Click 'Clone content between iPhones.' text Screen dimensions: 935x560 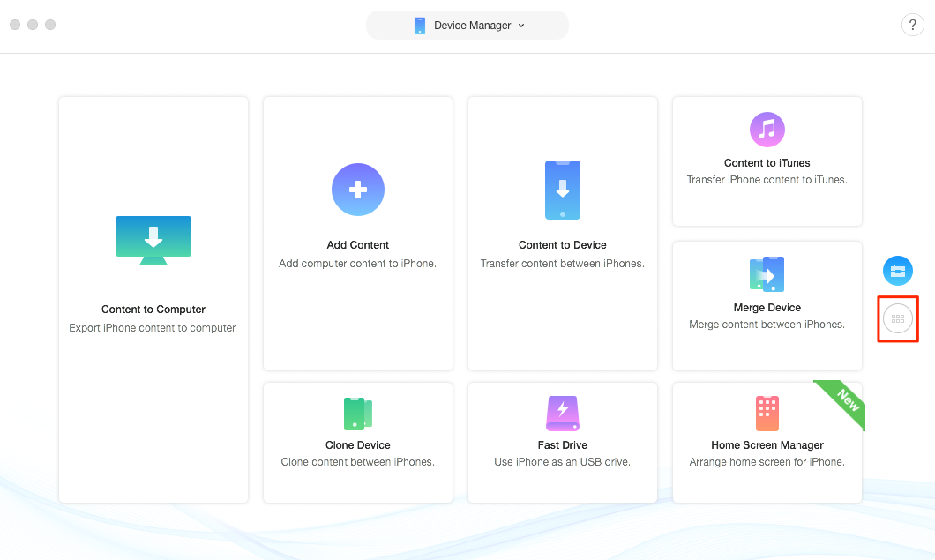tap(358, 462)
